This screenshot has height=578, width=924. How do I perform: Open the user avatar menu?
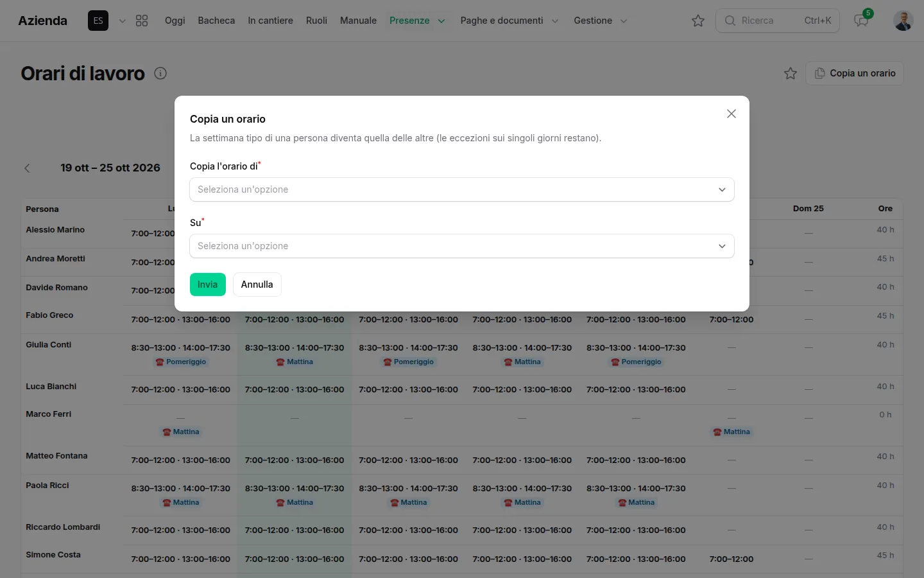point(903,21)
